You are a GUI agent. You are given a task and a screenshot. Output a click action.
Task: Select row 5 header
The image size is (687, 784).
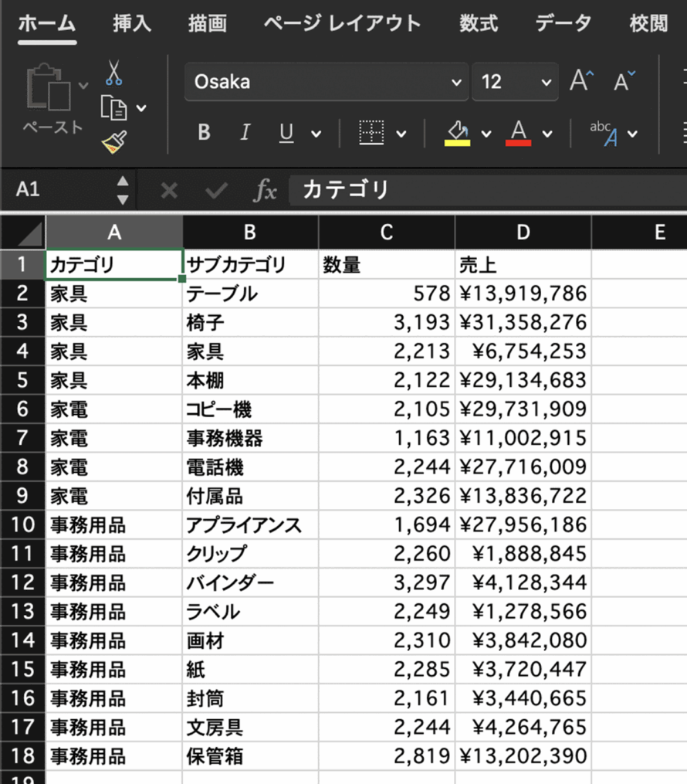point(23,380)
